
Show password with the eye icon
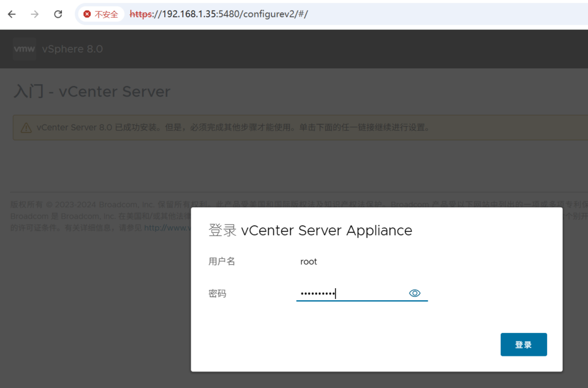coord(415,293)
